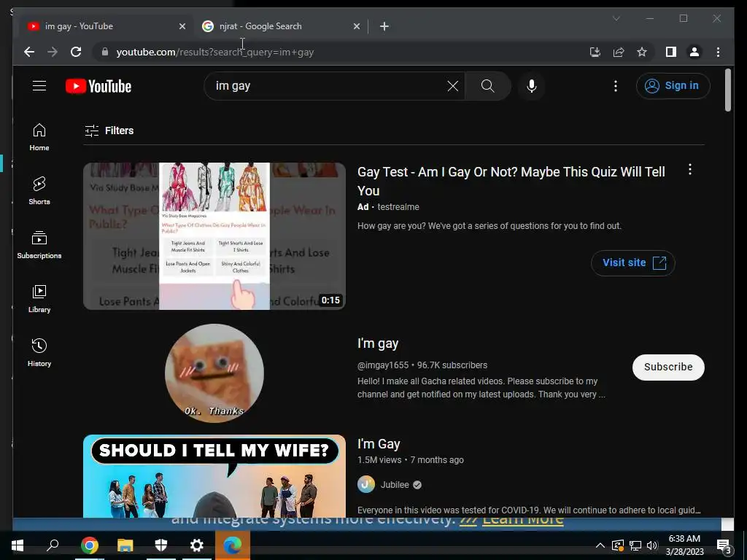Viewport: 747px width, 560px height.
Task: Close the 'im gay - YouTube' tab
Action: [x=182, y=26]
